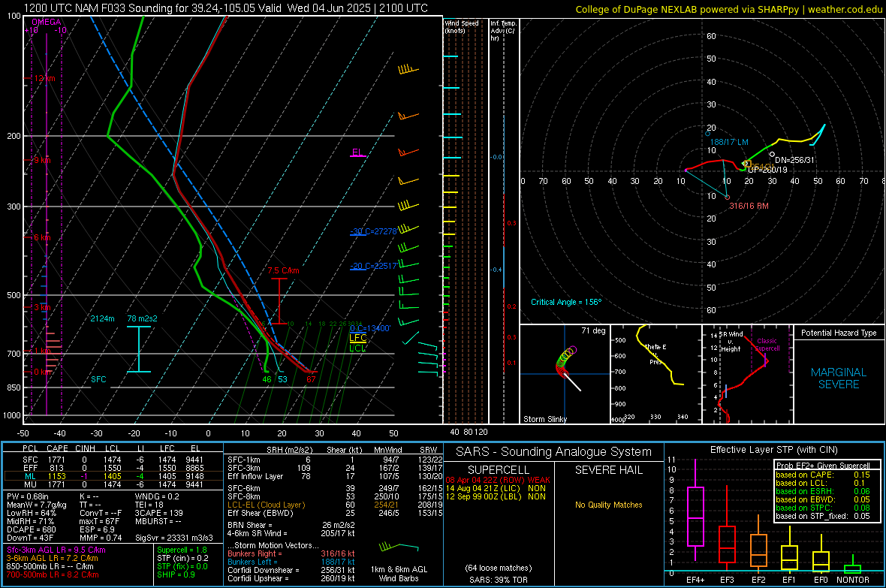Screen dimensions: 886x588
Task: Click the DCAPE = 680 value
Action: point(31,529)
